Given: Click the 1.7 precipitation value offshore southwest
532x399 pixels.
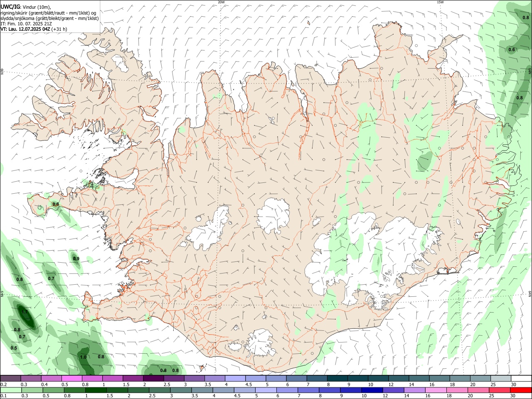Looking at the screenshot, I should tap(25, 312).
